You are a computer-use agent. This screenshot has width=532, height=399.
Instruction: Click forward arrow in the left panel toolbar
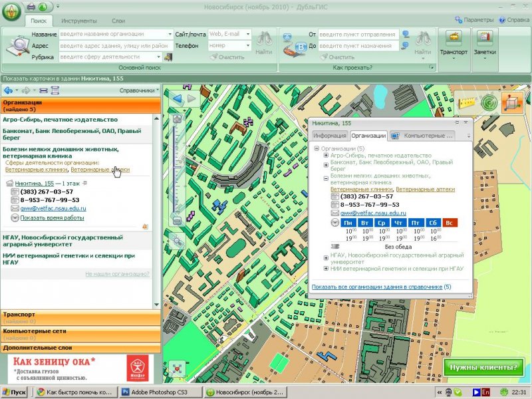pyautogui.click(x=26, y=90)
